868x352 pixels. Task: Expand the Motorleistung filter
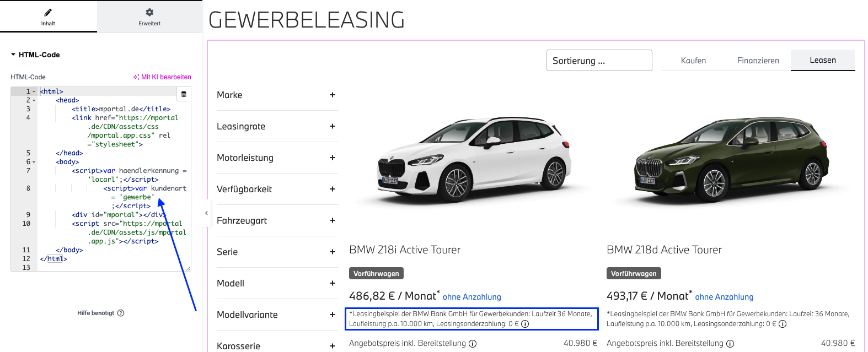(x=333, y=158)
